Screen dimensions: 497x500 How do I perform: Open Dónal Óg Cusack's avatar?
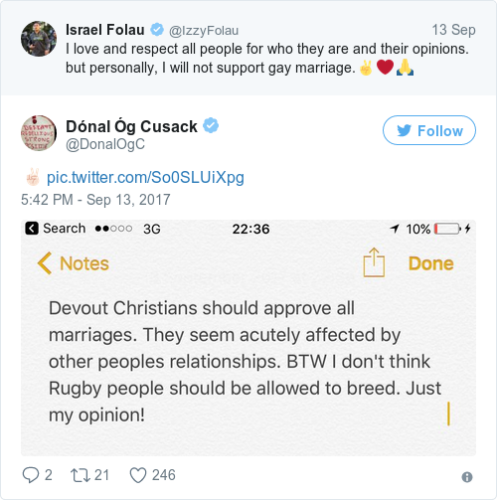coord(39,133)
